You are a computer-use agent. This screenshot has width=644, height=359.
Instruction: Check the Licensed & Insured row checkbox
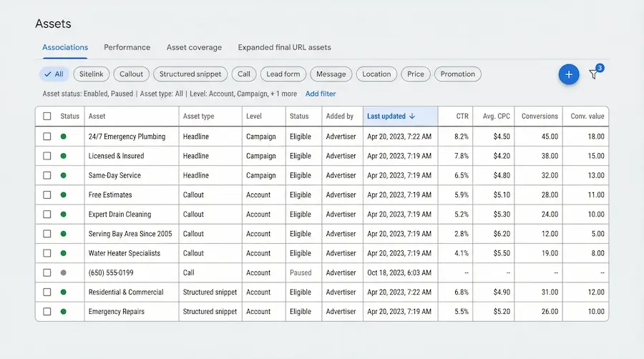(x=47, y=156)
